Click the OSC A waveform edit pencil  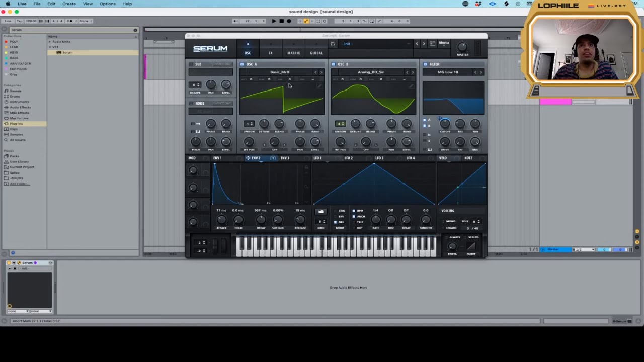319,86
